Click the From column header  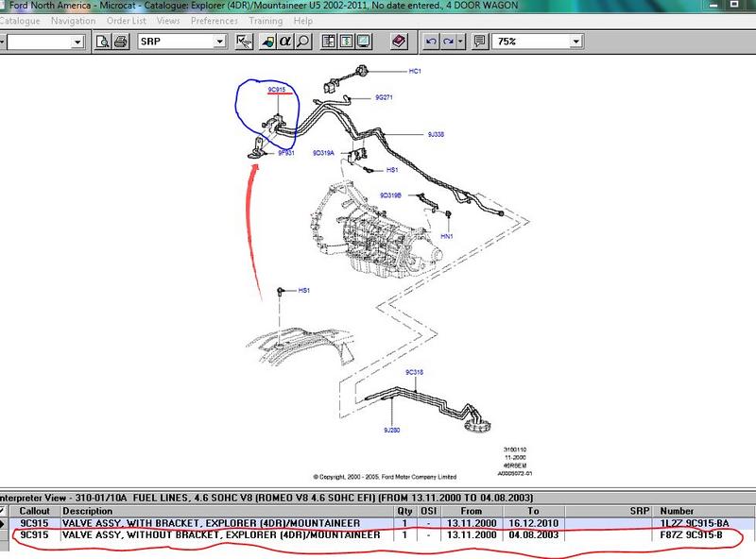click(x=472, y=511)
